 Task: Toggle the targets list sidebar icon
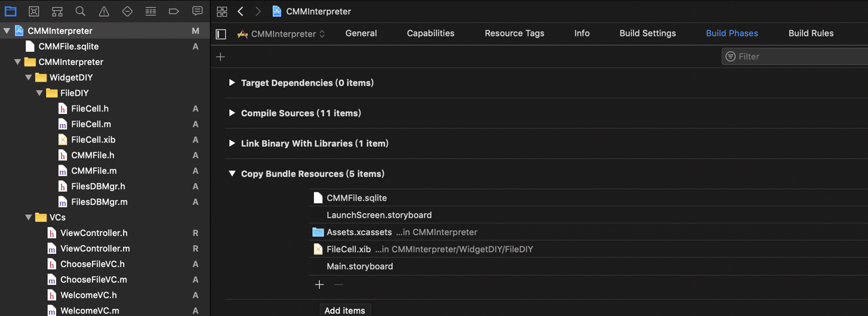221,34
